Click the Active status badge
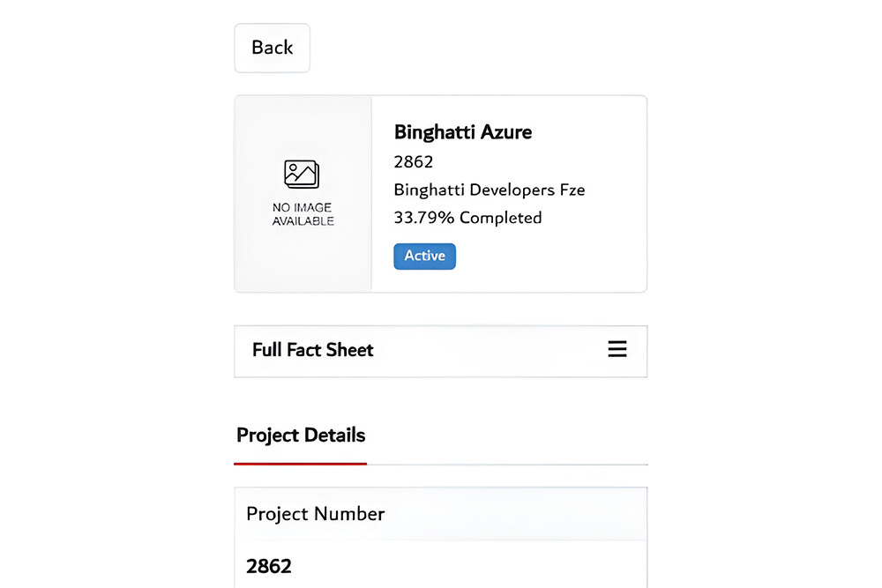This screenshot has width=882, height=588. tap(424, 256)
